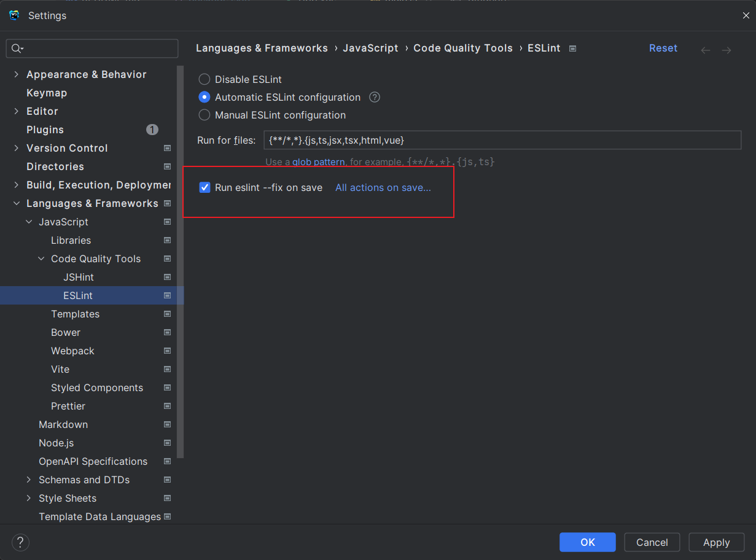The image size is (756, 560).
Task: Click the Cancel button
Action: tap(652, 542)
